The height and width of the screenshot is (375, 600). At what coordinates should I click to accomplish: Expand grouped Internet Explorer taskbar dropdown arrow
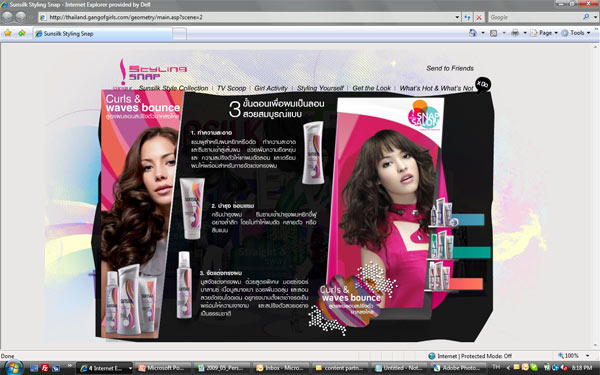130,368
